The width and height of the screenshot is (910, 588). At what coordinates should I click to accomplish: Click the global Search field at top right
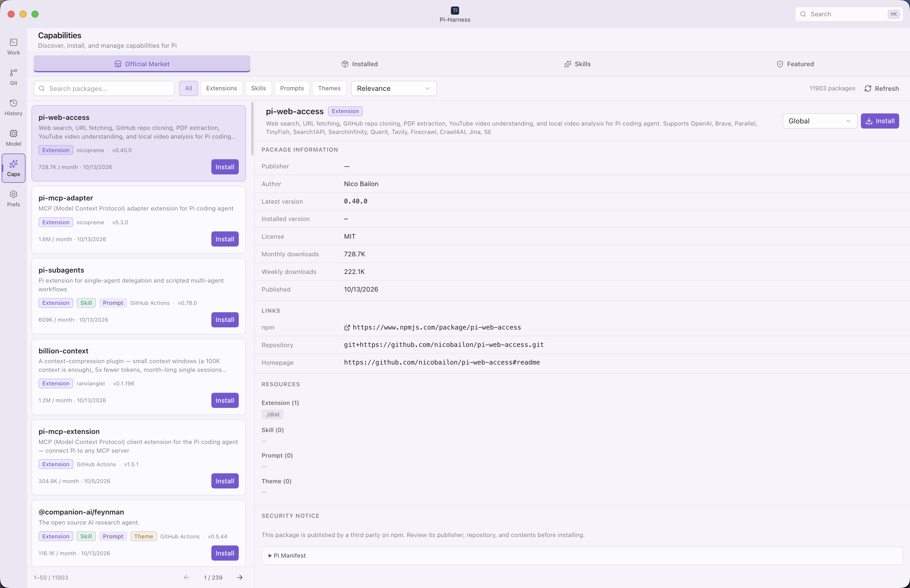(x=849, y=14)
